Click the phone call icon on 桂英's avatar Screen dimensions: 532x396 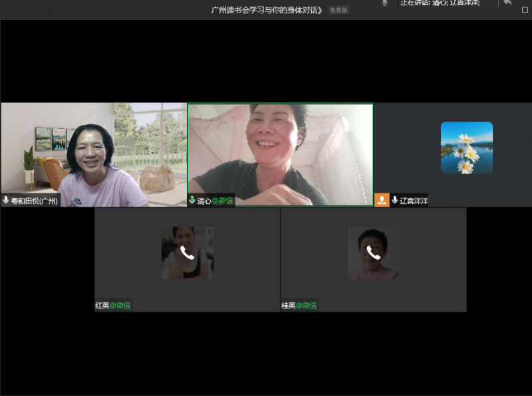(x=373, y=252)
